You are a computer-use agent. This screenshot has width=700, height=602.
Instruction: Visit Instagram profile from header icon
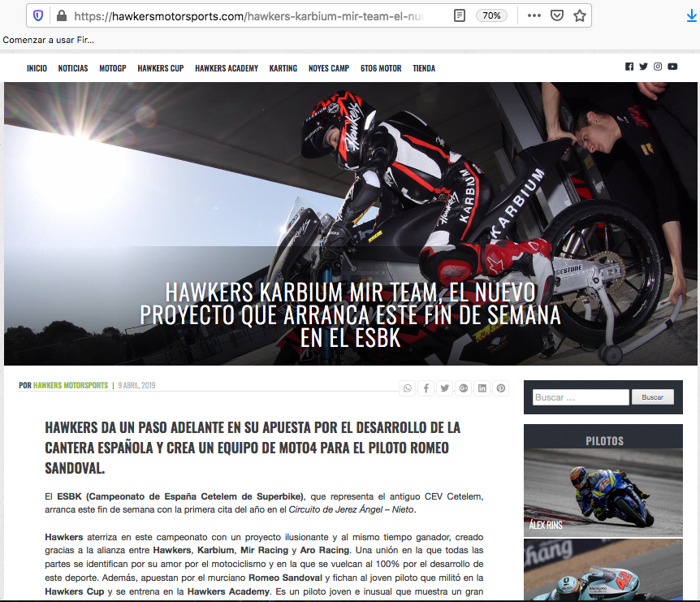tap(658, 67)
